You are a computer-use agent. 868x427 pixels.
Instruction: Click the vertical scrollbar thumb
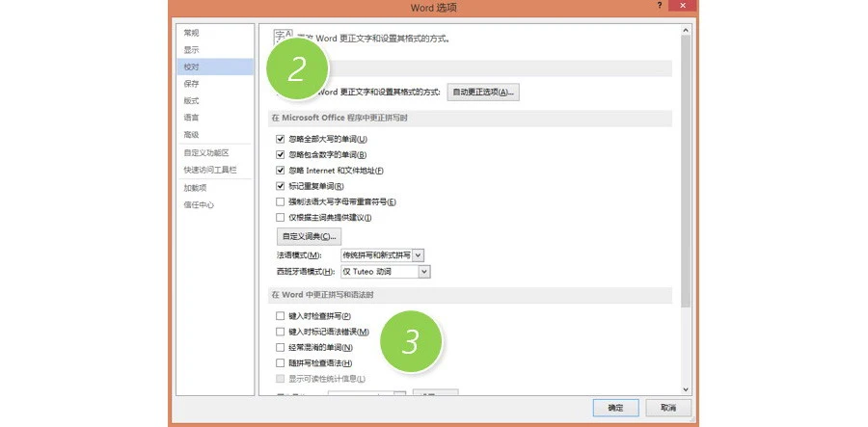(686, 171)
